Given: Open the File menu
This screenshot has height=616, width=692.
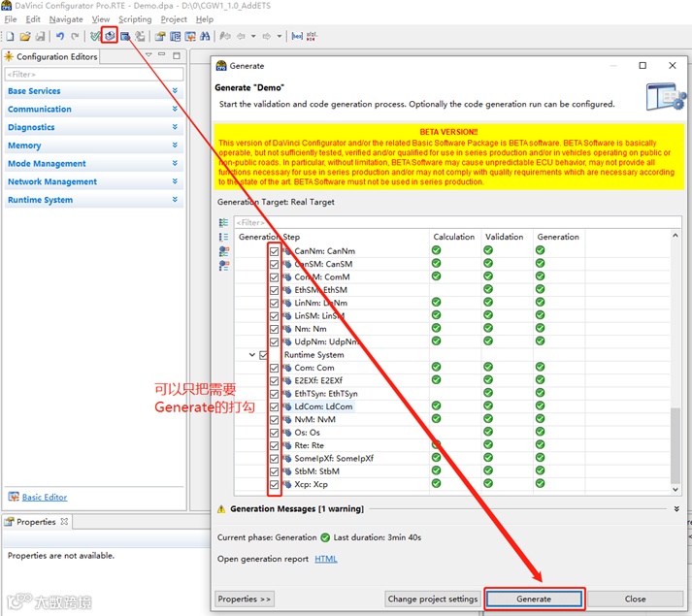Looking at the screenshot, I should coord(10,19).
